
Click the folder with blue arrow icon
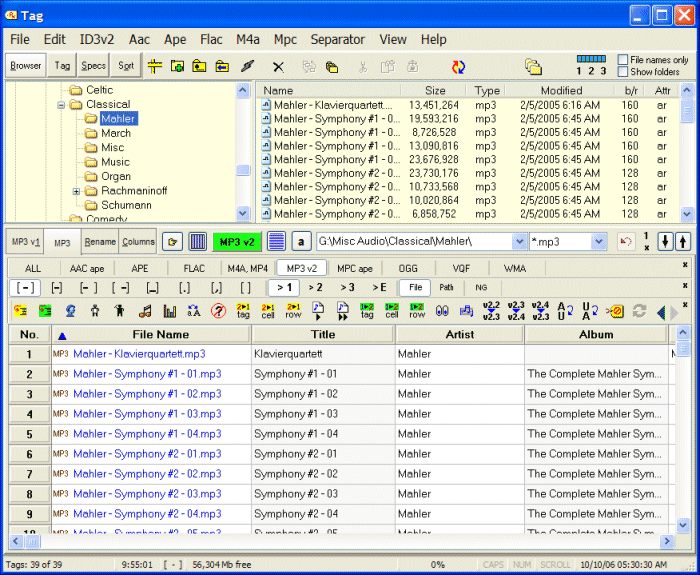(222, 67)
